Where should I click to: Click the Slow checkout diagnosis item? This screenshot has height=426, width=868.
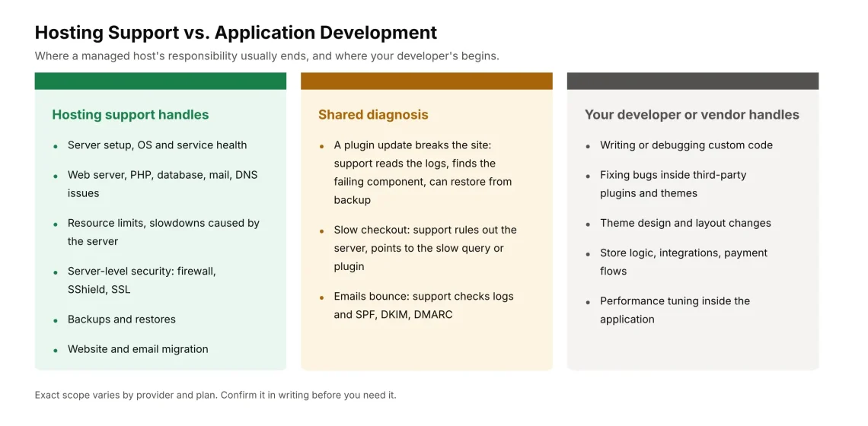(425, 248)
